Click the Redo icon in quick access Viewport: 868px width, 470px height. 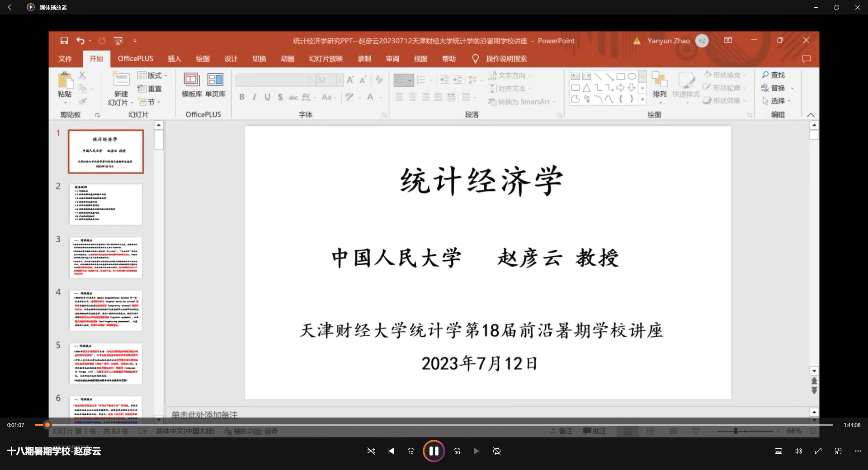[x=102, y=41]
